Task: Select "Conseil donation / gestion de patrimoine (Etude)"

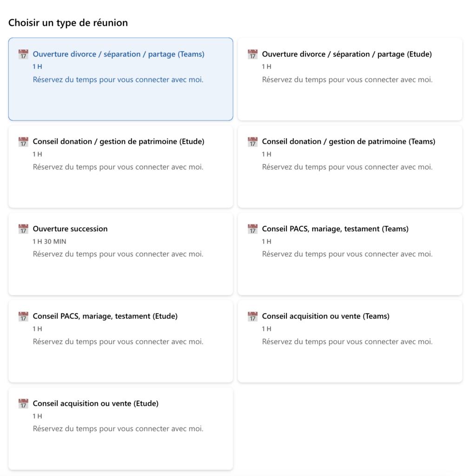Action: (119, 142)
